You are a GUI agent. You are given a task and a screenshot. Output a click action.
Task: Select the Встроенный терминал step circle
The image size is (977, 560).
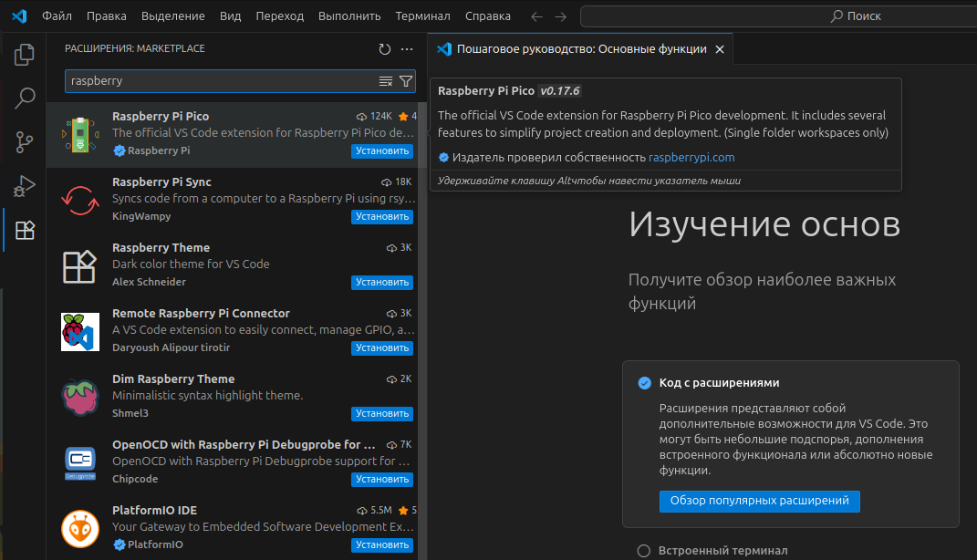tap(644, 551)
